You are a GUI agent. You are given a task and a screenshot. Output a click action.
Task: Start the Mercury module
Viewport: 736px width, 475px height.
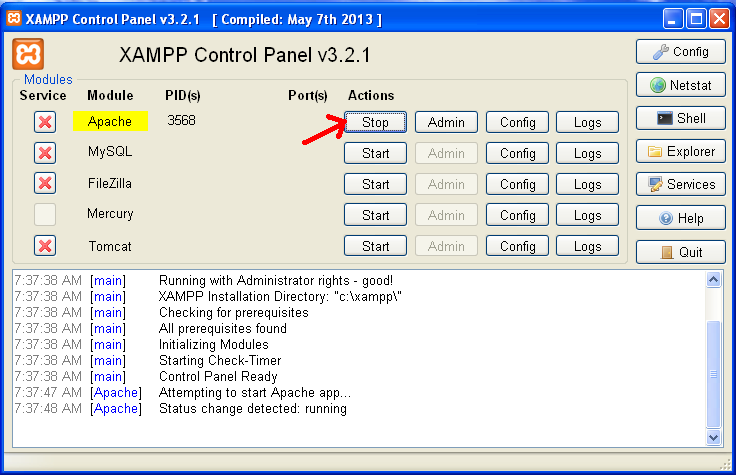pos(376,215)
